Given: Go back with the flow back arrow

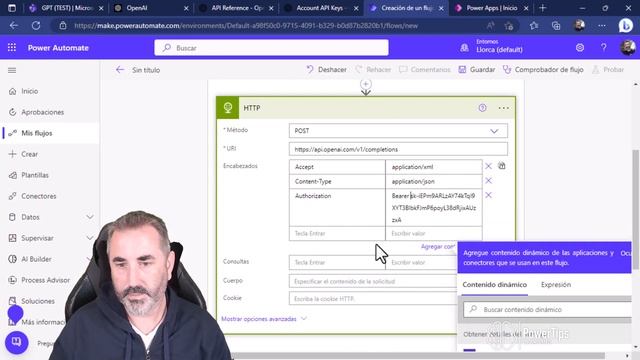Looking at the screenshot, I should [120, 70].
